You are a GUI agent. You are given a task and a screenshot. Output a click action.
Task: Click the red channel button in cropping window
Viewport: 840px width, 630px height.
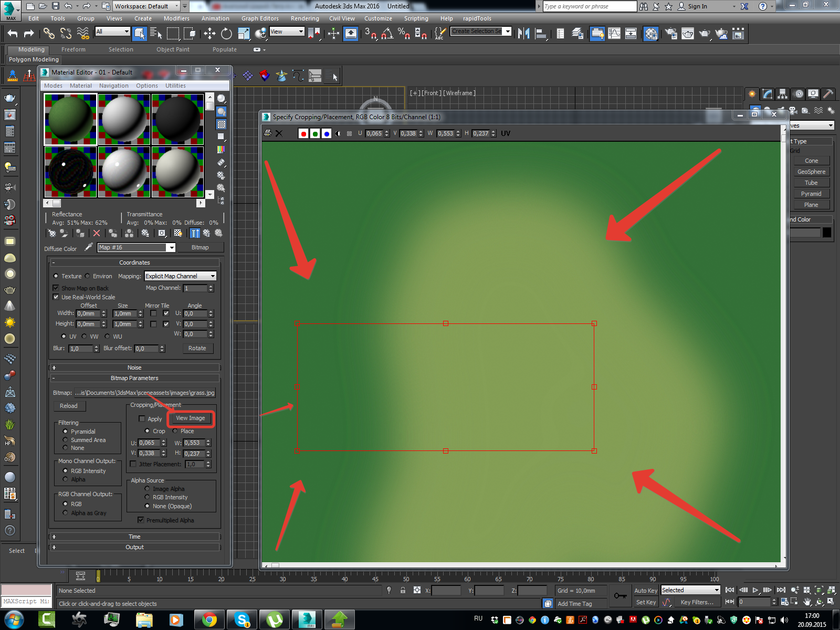[303, 133]
